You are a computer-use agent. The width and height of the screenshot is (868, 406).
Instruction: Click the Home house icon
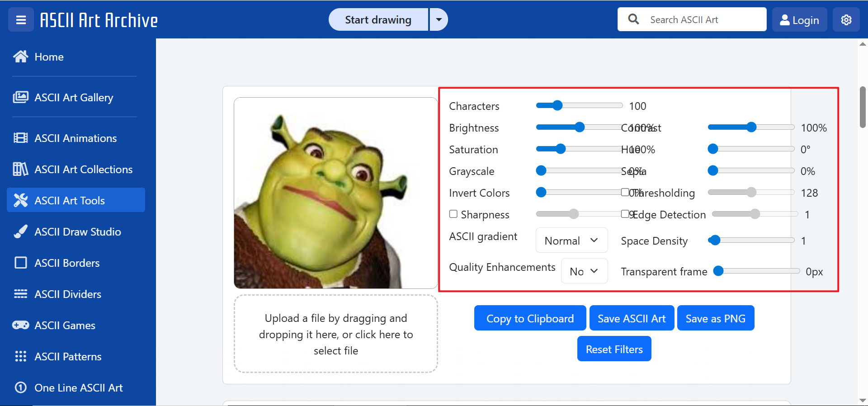(21, 57)
